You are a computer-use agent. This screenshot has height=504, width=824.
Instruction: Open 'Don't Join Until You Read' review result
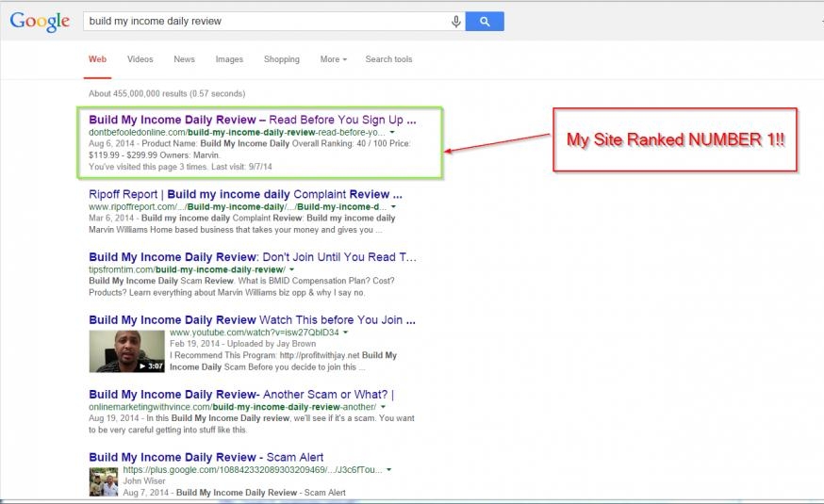tap(253, 257)
